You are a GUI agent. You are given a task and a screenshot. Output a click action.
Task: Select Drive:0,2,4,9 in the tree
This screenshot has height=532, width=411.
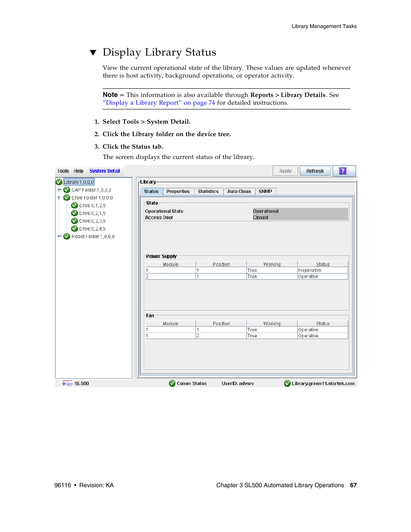[93, 229]
